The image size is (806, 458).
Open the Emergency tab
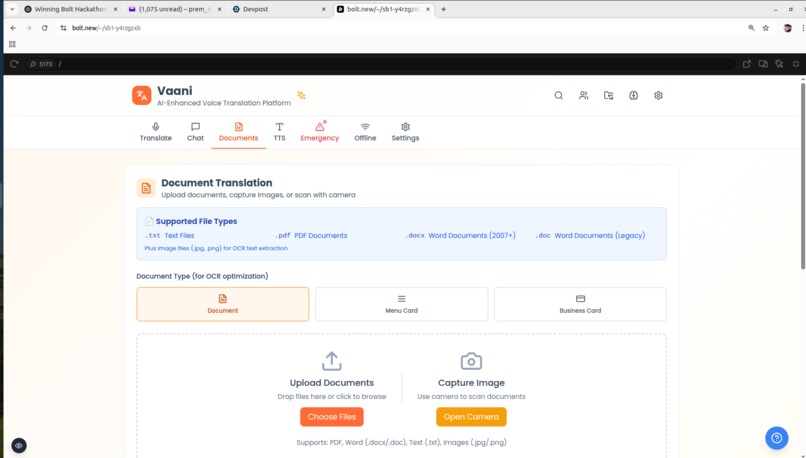(x=320, y=132)
